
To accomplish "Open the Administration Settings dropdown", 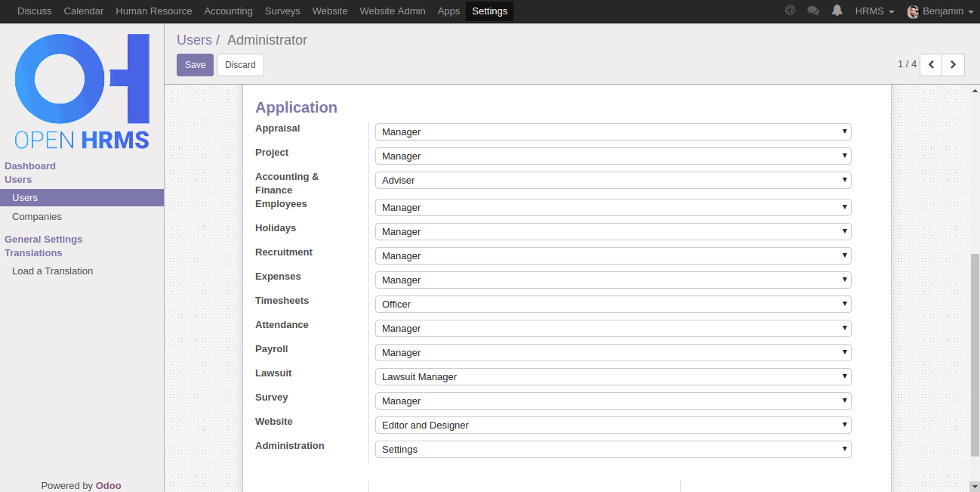I will (x=612, y=450).
